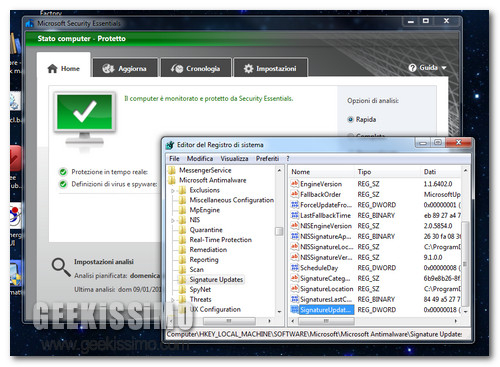
Task: Open the Modifica menu
Action: pyautogui.click(x=200, y=159)
